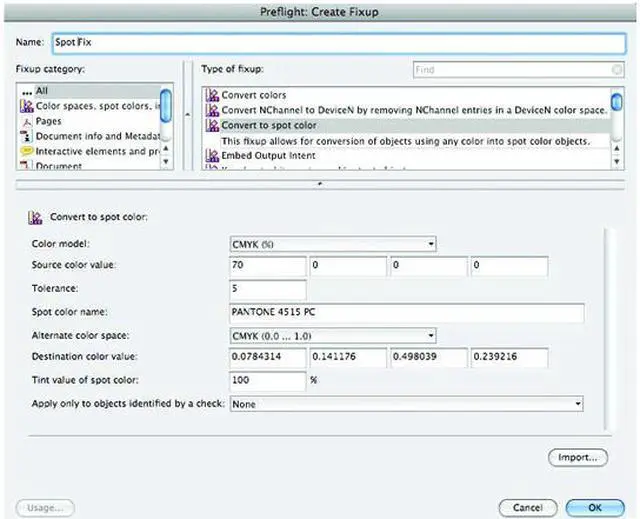Select the All fixup category
Viewport: 640px width, 519px height.
coord(89,91)
